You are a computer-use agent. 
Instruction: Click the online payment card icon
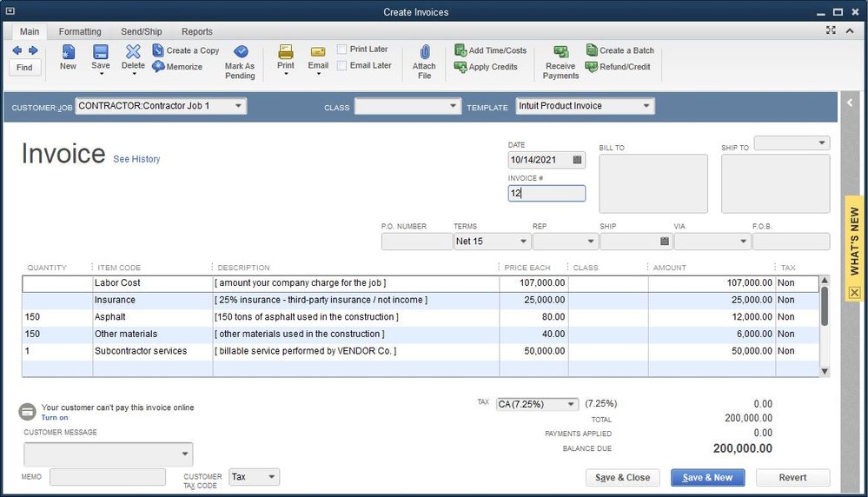[28, 412]
